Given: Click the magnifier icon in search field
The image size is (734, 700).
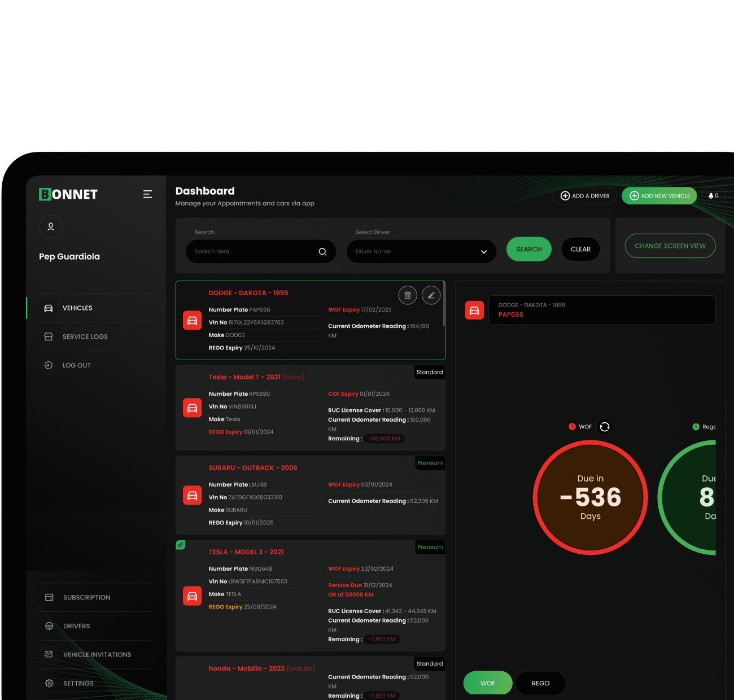Looking at the screenshot, I should pyautogui.click(x=322, y=252).
